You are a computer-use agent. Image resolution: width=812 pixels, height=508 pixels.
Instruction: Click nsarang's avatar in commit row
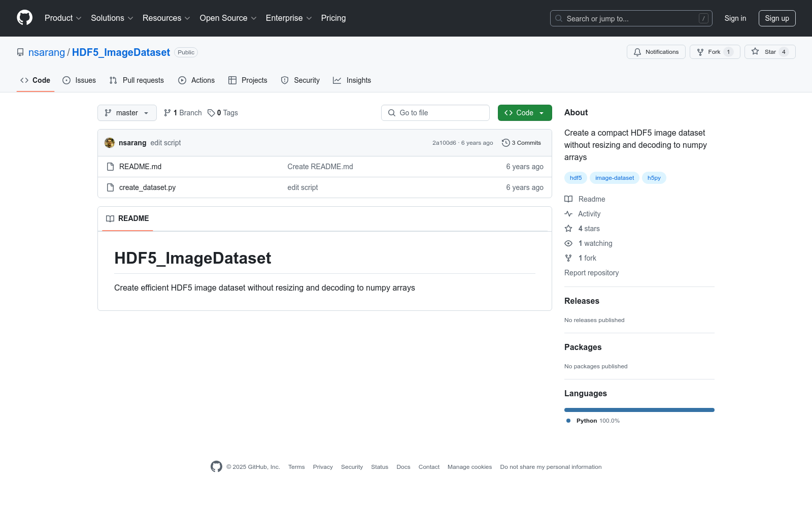click(110, 143)
